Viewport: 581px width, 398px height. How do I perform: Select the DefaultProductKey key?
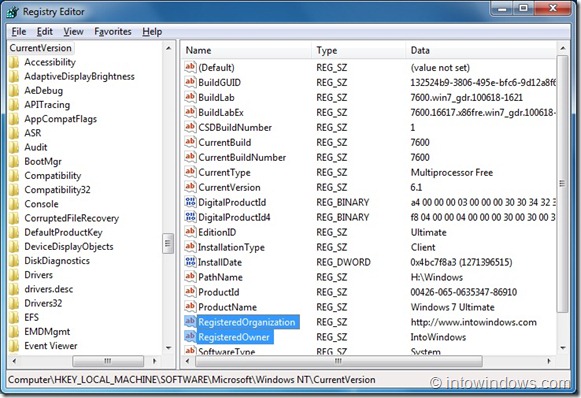(63, 232)
